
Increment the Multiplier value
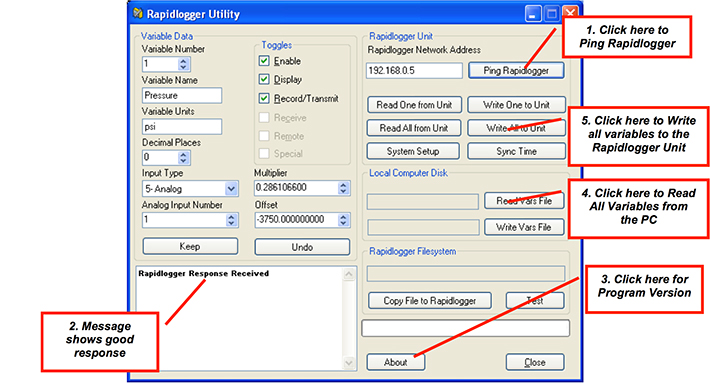click(x=343, y=185)
